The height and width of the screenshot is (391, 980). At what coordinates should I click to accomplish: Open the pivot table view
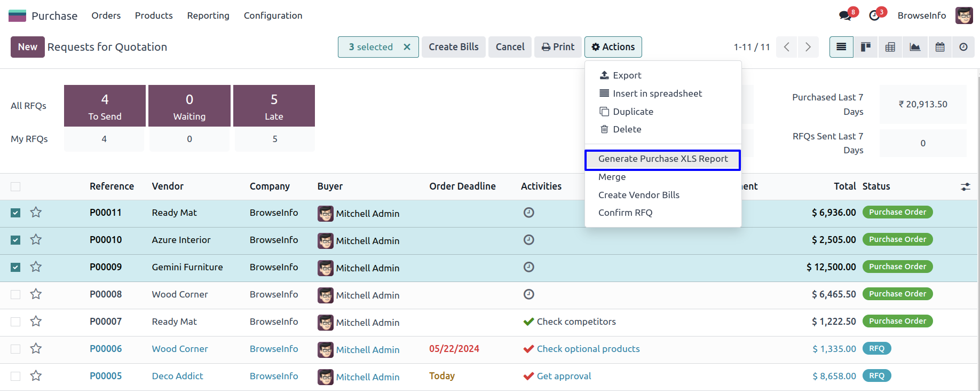[x=890, y=47]
